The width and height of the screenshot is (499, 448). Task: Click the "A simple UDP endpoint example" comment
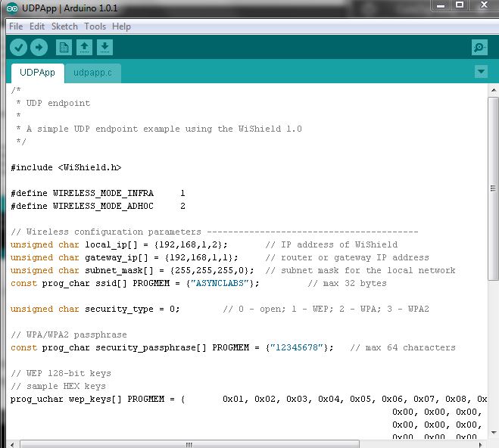[159, 129]
